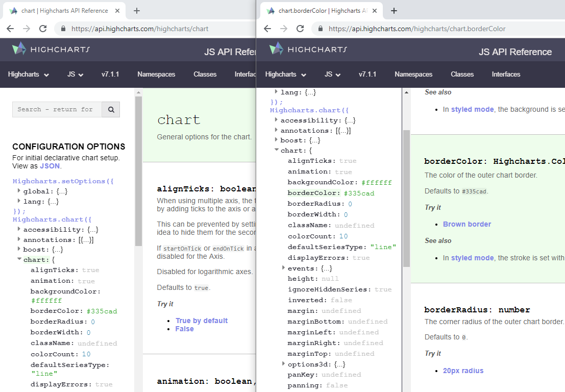Open the True by default demo link
Image resolution: width=565 pixels, height=392 pixels.
tap(202, 321)
